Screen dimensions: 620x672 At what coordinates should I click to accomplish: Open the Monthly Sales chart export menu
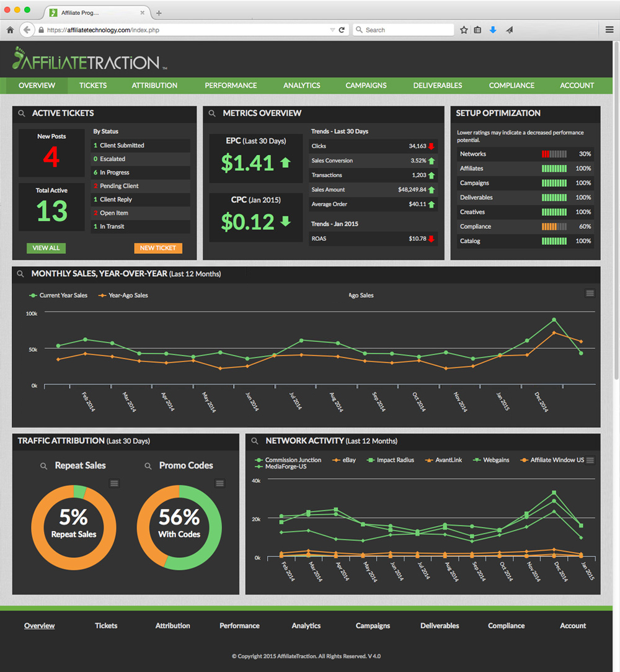pos(590,293)
